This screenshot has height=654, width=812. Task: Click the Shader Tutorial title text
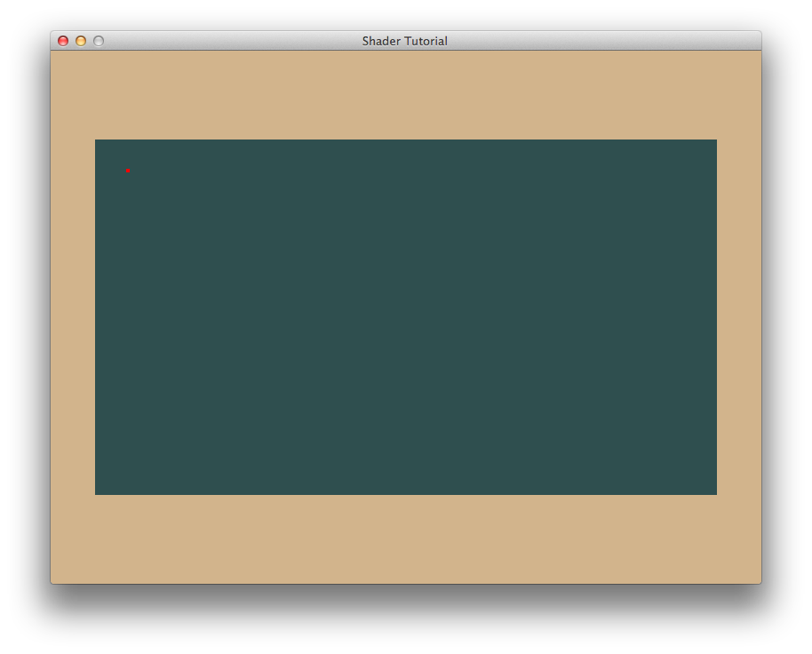(x=404, y=41)
